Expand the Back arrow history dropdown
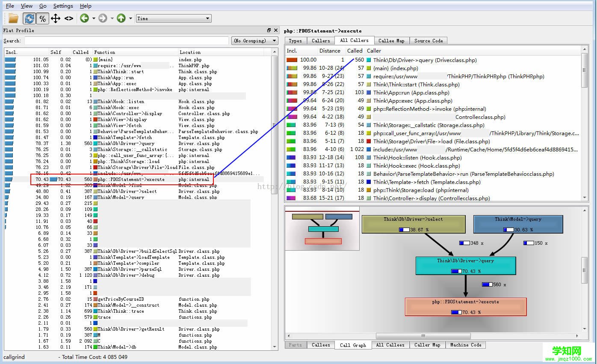Viewport: 597px width, 364px height. pos(93,18)
